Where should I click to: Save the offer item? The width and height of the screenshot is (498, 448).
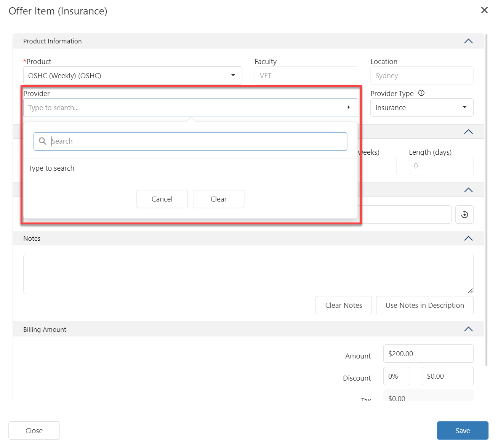pyautogui.click(x=462, y=430)
